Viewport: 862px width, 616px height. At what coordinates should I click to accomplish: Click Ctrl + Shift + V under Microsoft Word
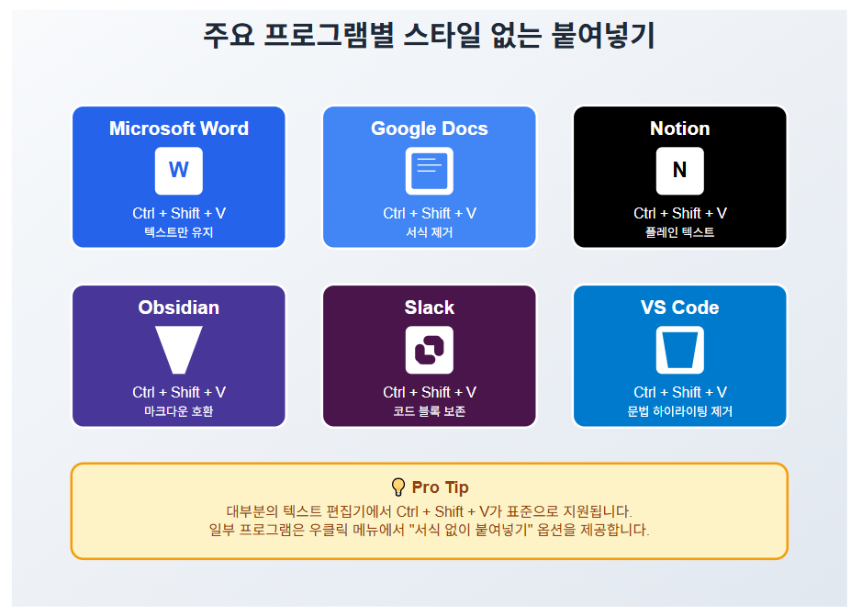(179, 213)
